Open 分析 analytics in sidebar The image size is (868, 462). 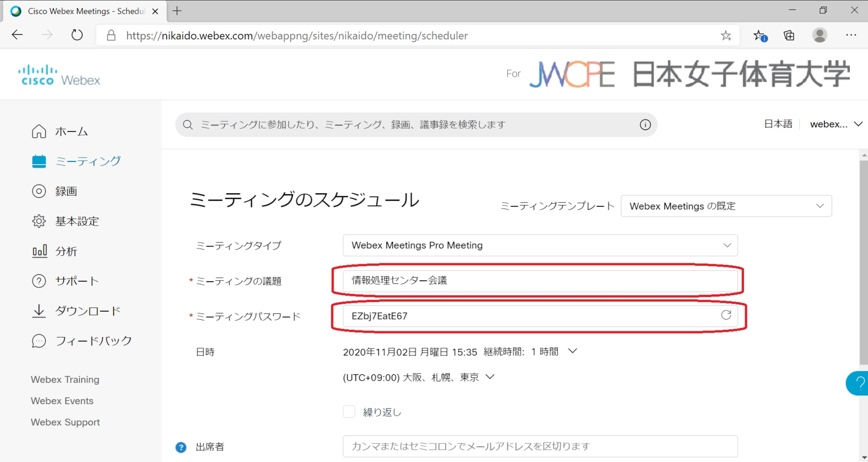click(54, 251)
